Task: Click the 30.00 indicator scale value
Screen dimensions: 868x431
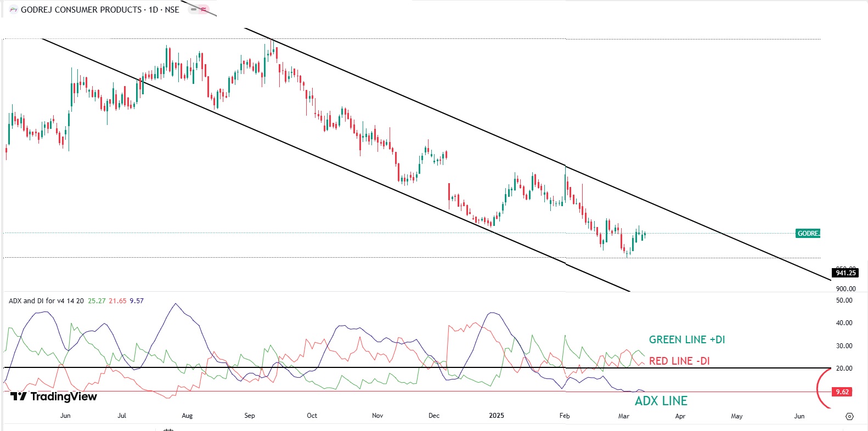Action: click(x=844, y=346)
